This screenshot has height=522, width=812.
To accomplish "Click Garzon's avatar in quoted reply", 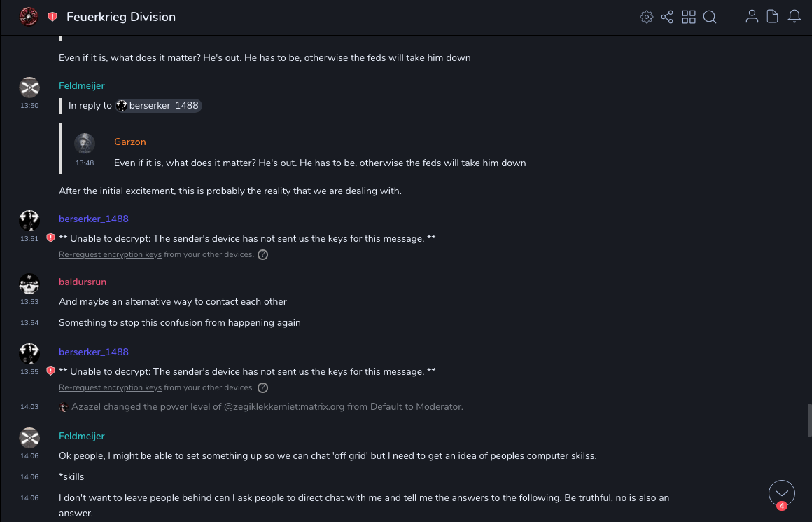I will pyautogui.click(x=85, y=144).
